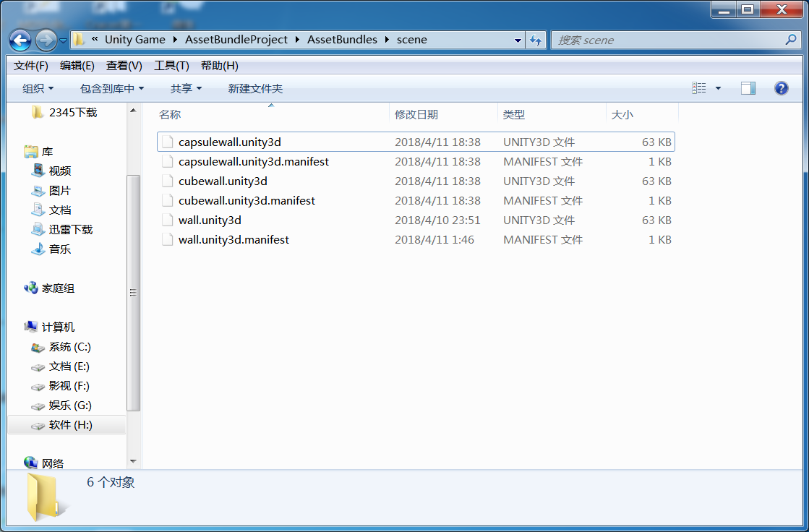Screen dimensions: 809x532
Task: Click the sidebar scroll down arrow
Action: coord(133,460)
